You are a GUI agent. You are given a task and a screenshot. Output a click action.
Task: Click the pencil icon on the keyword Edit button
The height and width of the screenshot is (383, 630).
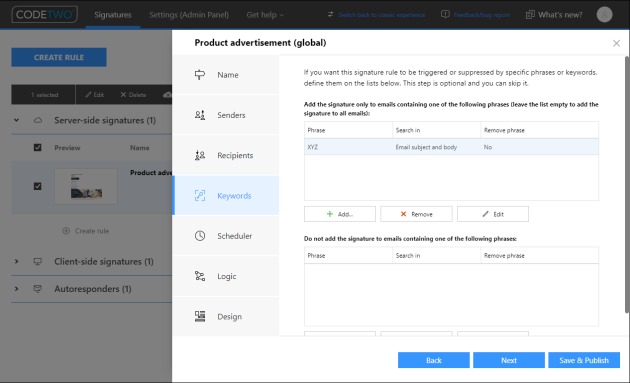coord(486,214)
